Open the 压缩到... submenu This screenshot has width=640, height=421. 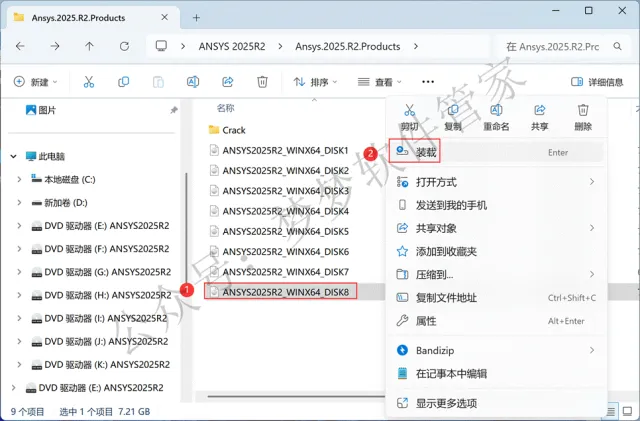[496, 274]
